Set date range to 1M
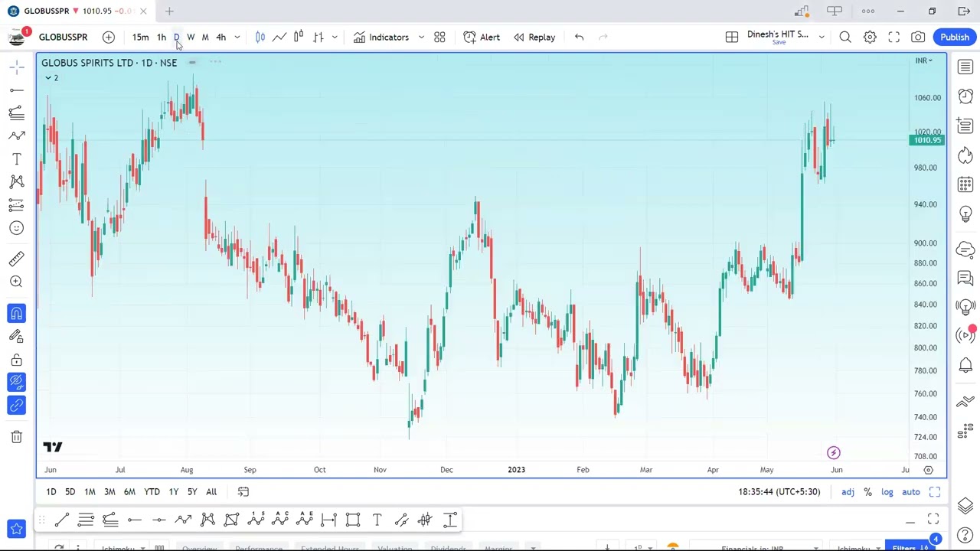 (90, 492)
